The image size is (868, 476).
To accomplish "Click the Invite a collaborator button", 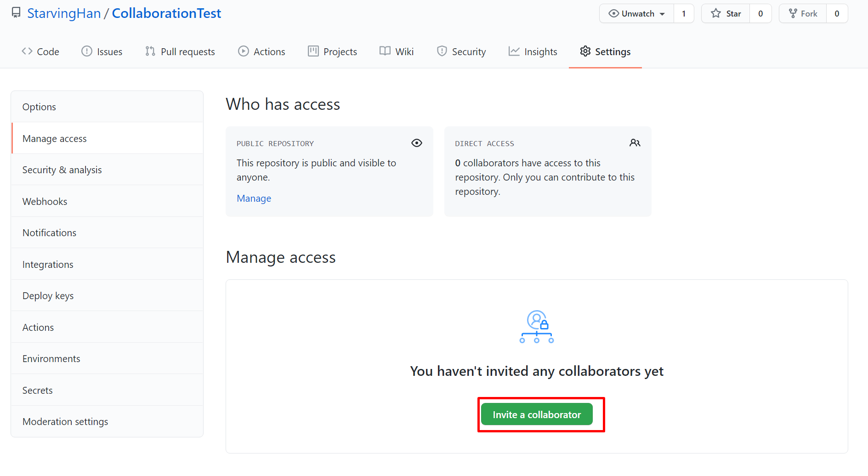I will tap(537, 414).
